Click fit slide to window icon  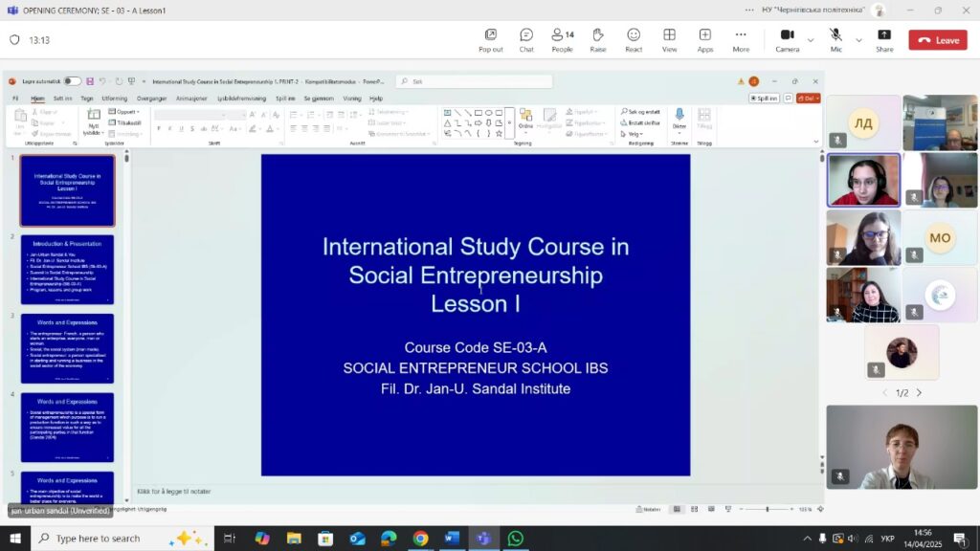click(820, 509)
